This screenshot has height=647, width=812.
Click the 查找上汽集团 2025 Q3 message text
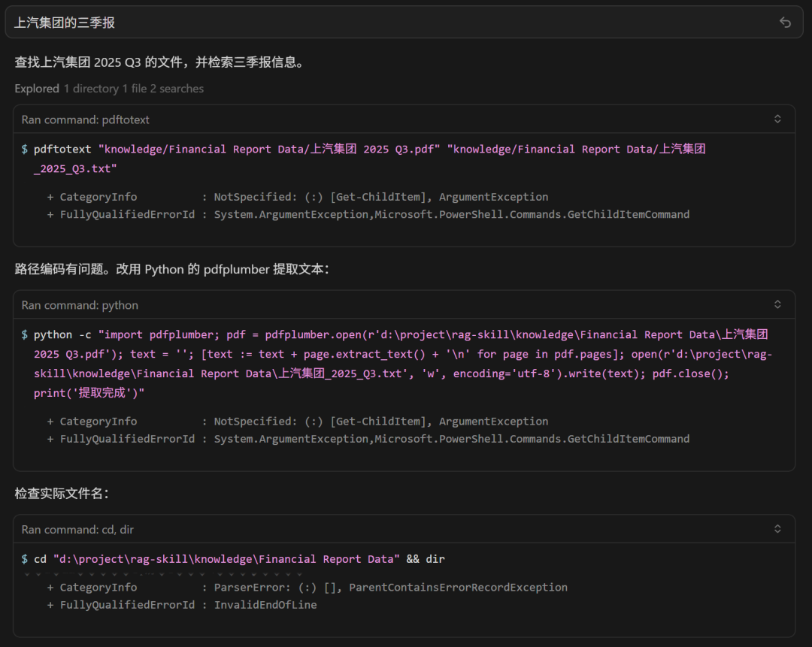tap(159, 62)
